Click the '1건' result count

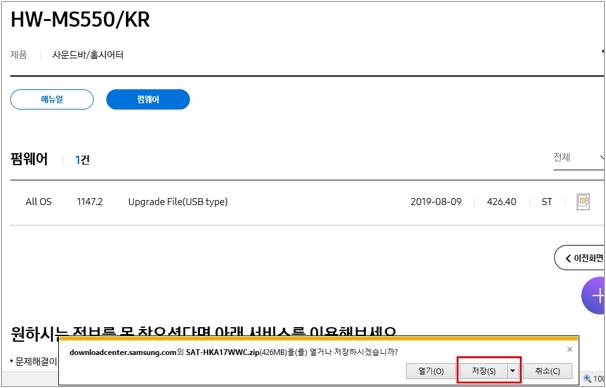point(82,160)
